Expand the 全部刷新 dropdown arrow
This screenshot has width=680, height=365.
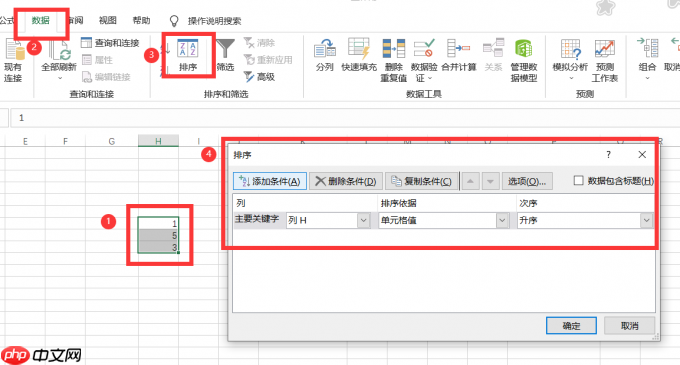click(60, 78)
